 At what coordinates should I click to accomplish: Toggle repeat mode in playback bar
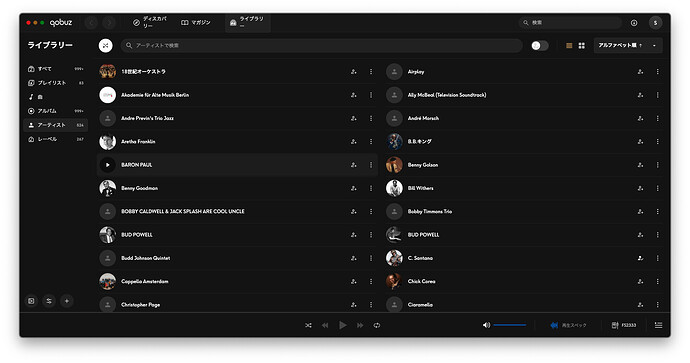click(x=377, y=325)
